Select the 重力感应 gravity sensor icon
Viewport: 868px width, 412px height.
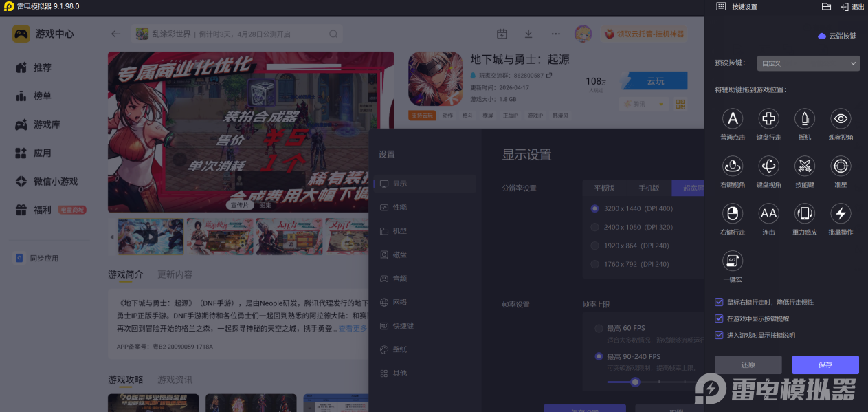[805, 213]
